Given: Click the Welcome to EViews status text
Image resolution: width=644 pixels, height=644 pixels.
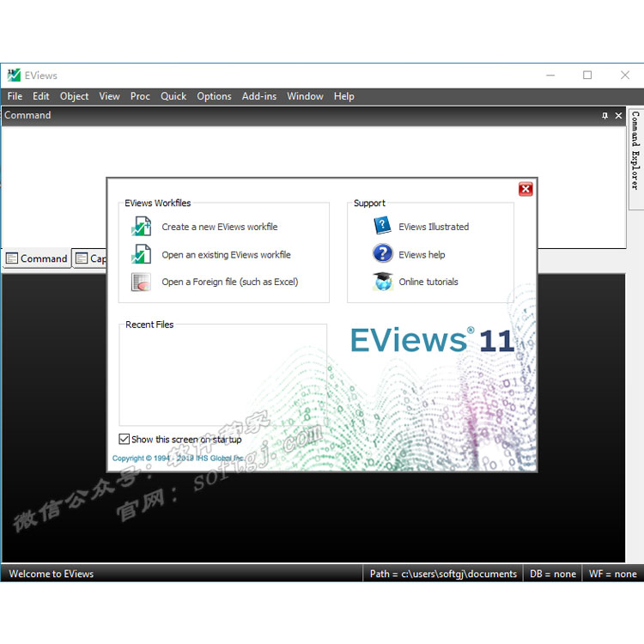Looking at the screenshot, I should point(52,574).
